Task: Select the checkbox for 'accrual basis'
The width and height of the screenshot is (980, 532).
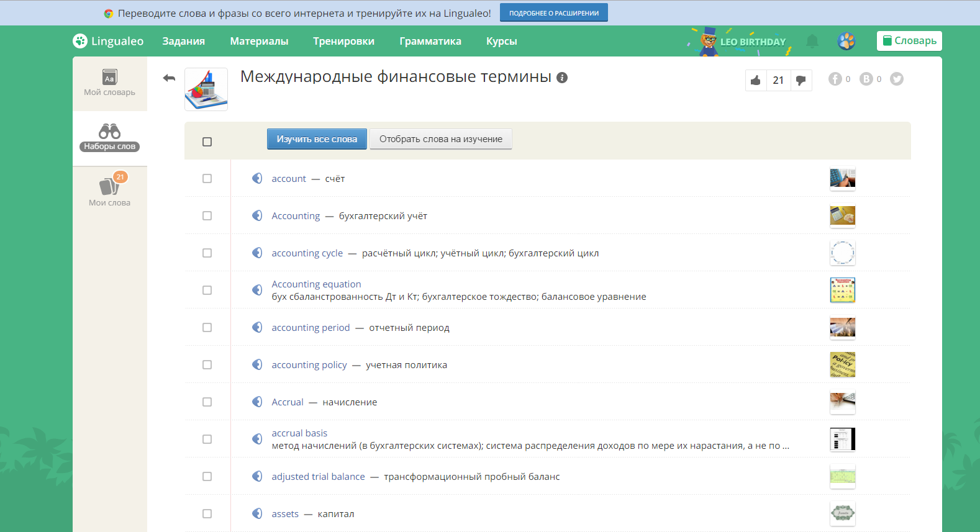Action: 207,439
